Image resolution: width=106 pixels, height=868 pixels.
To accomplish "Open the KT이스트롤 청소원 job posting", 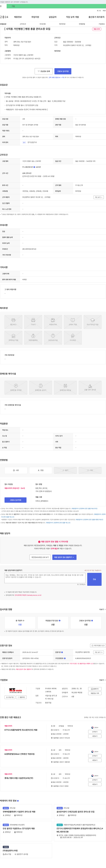I will click(x=21, y=730).
